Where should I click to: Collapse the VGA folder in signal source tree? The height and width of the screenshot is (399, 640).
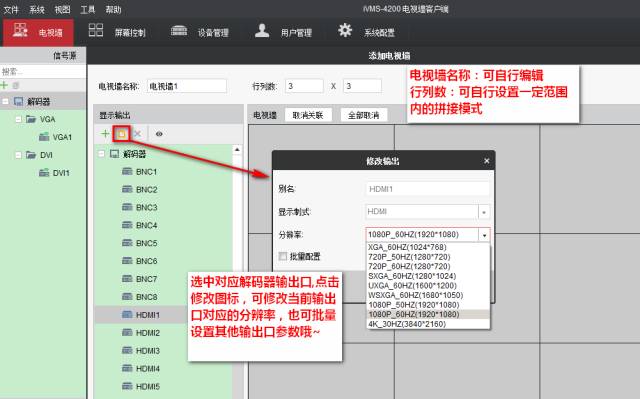tap(18, 119)
